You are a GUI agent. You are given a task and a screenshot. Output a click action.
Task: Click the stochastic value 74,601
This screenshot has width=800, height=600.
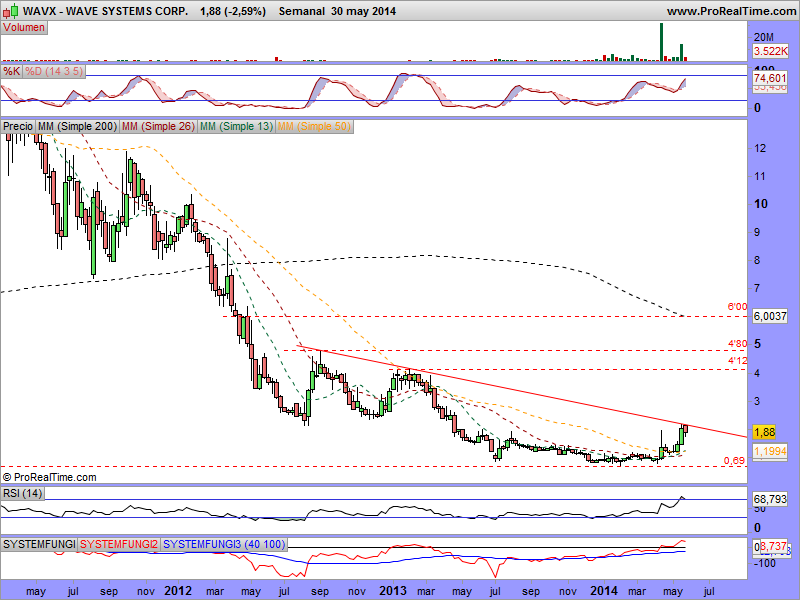pos(770,78)
